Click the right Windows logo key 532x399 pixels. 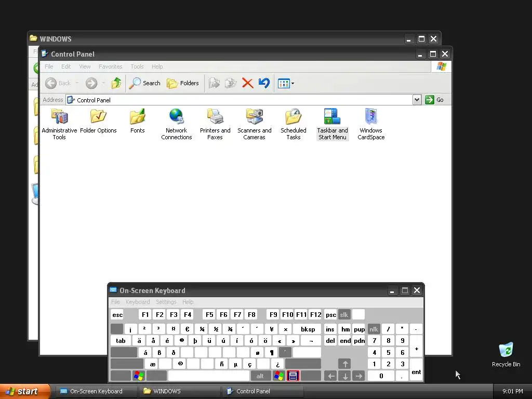click(278, 376)
